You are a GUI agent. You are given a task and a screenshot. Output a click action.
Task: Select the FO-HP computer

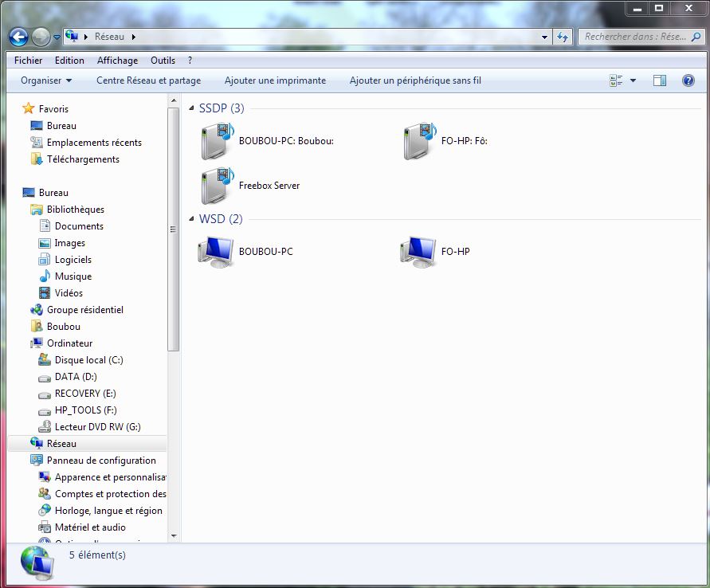[435, 252]
